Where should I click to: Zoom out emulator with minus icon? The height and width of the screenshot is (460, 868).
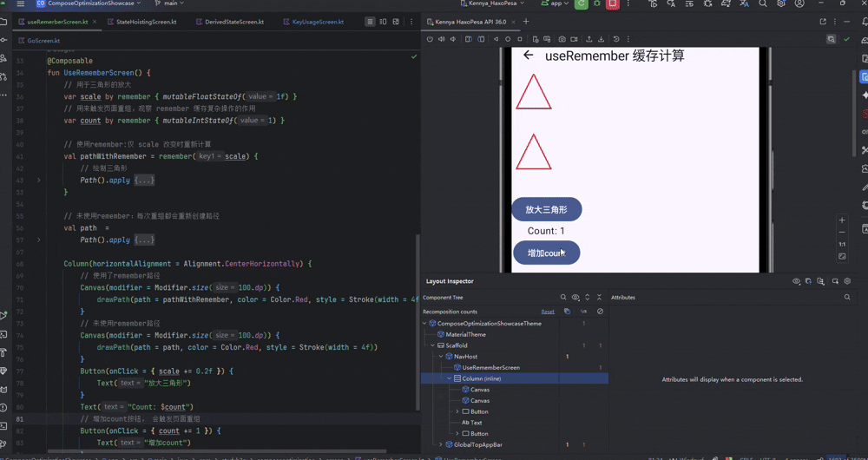pyautogui.click(x=842, y=232)
